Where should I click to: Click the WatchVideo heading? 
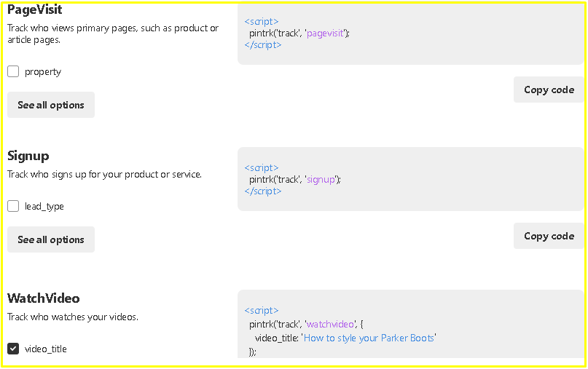(x=44, y=298)
